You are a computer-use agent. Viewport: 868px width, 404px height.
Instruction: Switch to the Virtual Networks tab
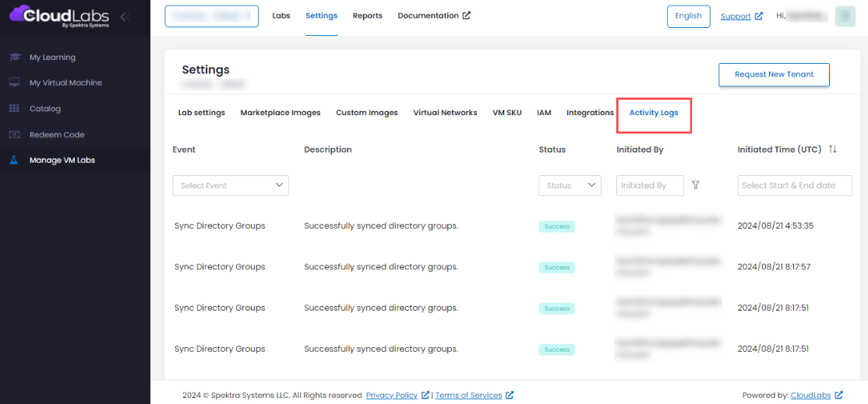445,113
